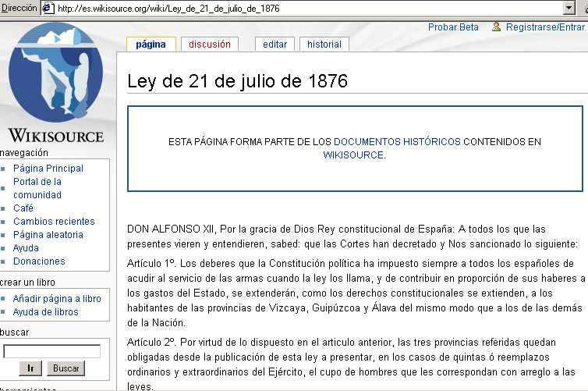Open the address bar dropdown arrow

tap(569, 8)
